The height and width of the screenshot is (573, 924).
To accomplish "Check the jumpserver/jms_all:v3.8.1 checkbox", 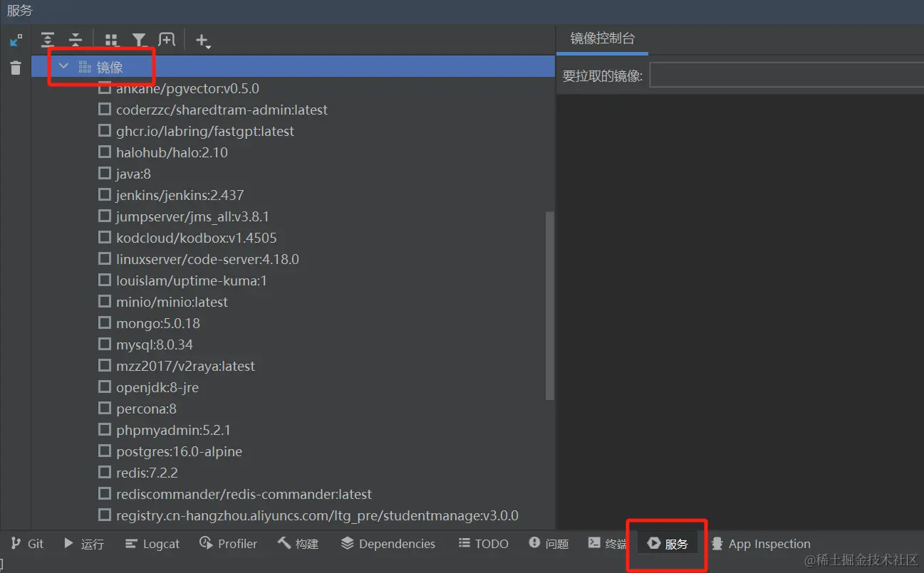I will (x=105, y=216).
